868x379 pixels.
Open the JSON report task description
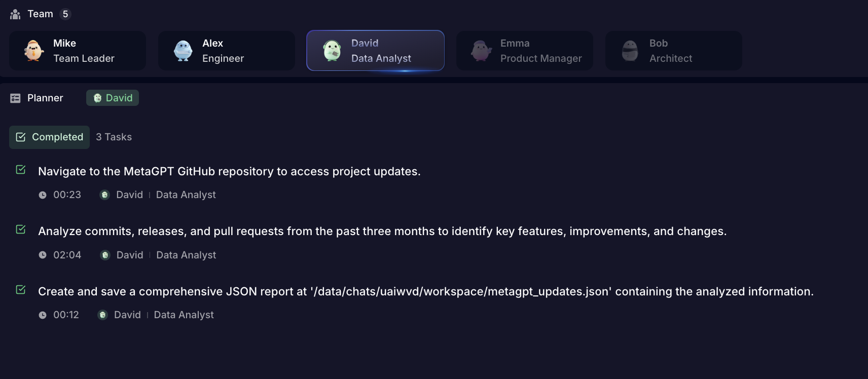click(425, 291)
